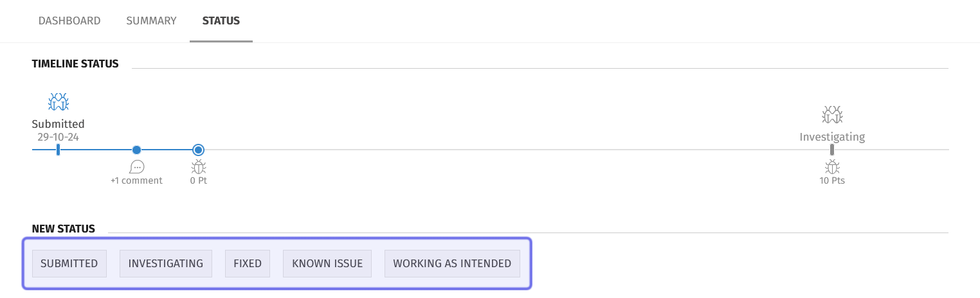The image size is (980, 298).
Task: Select the STATUS tab
Action: click(221, 21)
